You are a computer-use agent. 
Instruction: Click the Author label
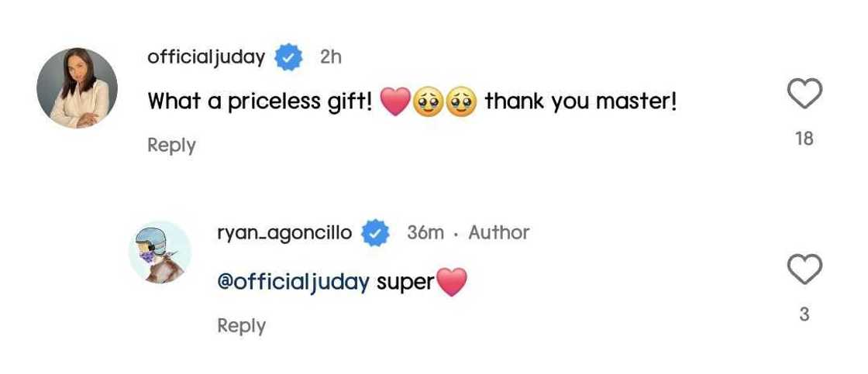[499, 232]
